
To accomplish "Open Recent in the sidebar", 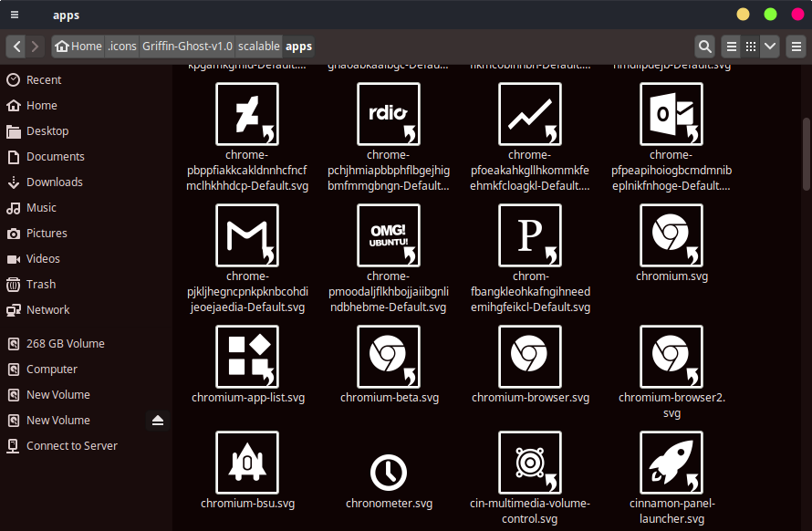I will point(86,79).
